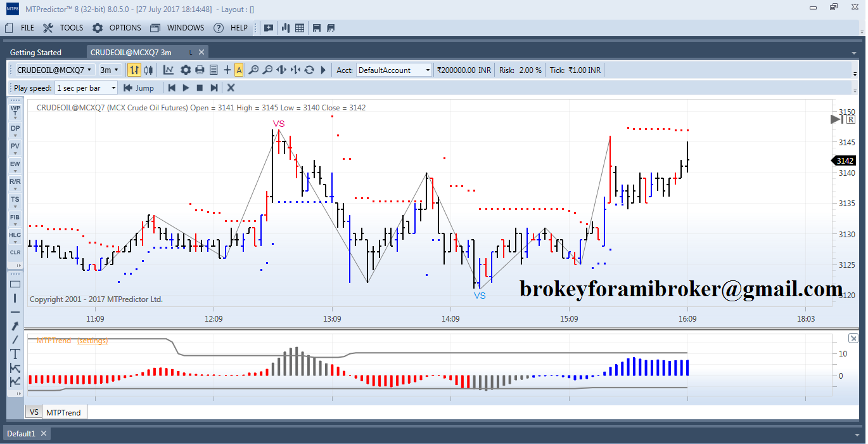
Task: Click the CLR clear button in the sidebar
Action: [15, 252]
